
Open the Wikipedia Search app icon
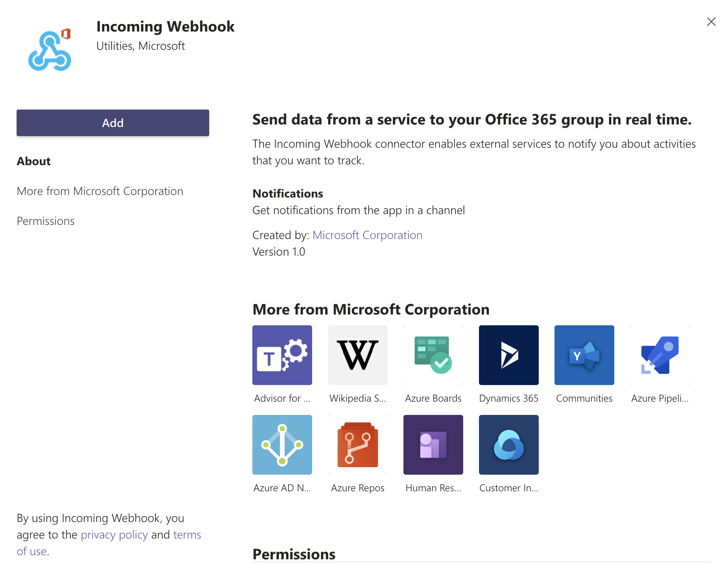358,355
